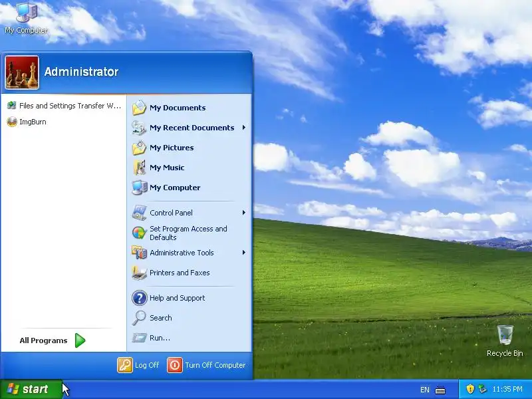This screenshot has width=532, height=399.
Task: Click the Administrator user name
Action: [81, 72]
